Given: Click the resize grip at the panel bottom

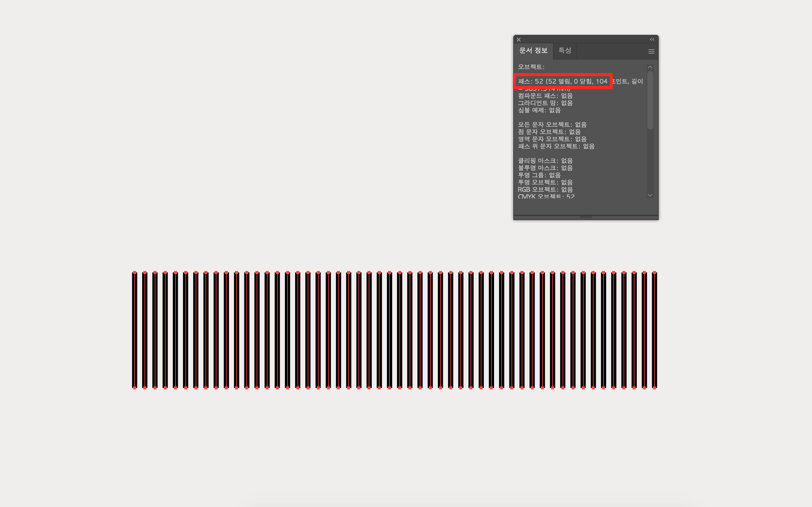Looking at the screenshot, I should tap(585, 217).
